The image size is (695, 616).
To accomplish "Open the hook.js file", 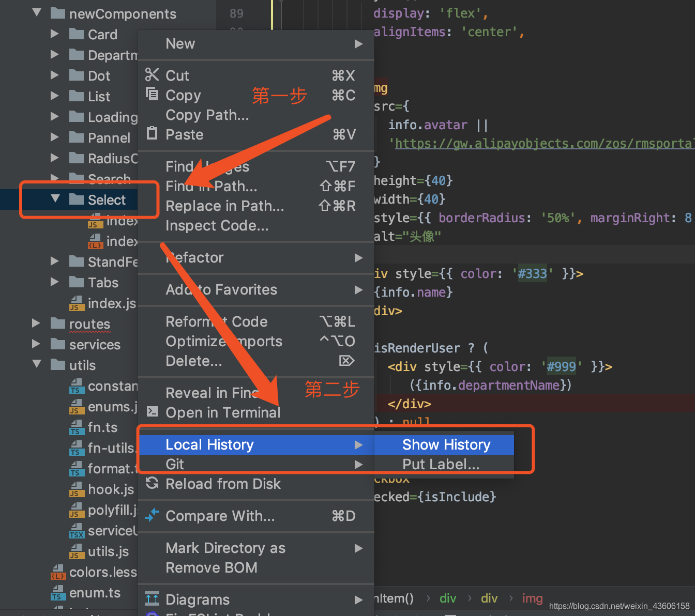I will (x=110, y=489).
